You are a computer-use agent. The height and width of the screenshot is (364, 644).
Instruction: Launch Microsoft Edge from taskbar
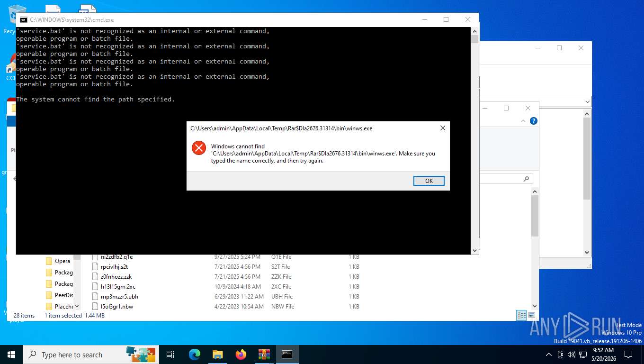click(x=194, y=355)
